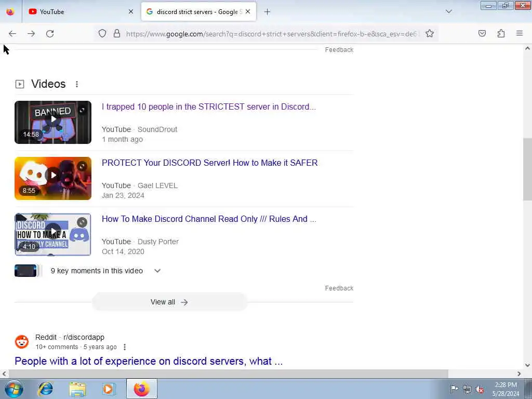Click vertical scrollbar down arrow
The height and width of the screenshot is (399, 532).
click(x=527, y=365)
